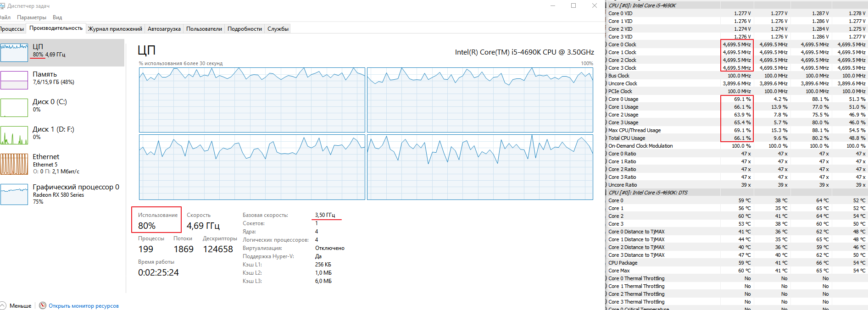Viewport: 868px width, 310px height.
Task: Open the Task Manager window icon menu
Action: [3, 6]
